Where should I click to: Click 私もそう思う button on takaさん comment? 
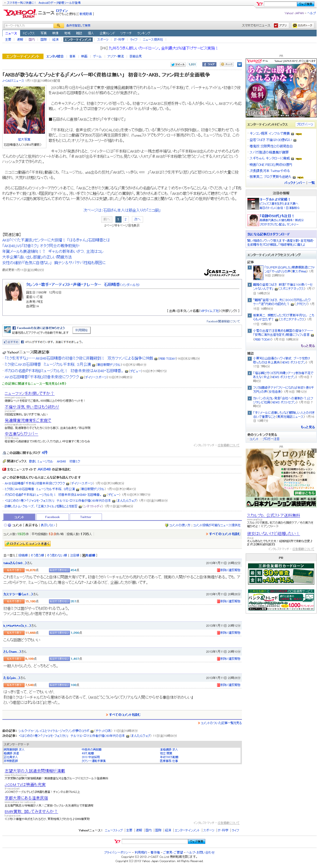14,570
